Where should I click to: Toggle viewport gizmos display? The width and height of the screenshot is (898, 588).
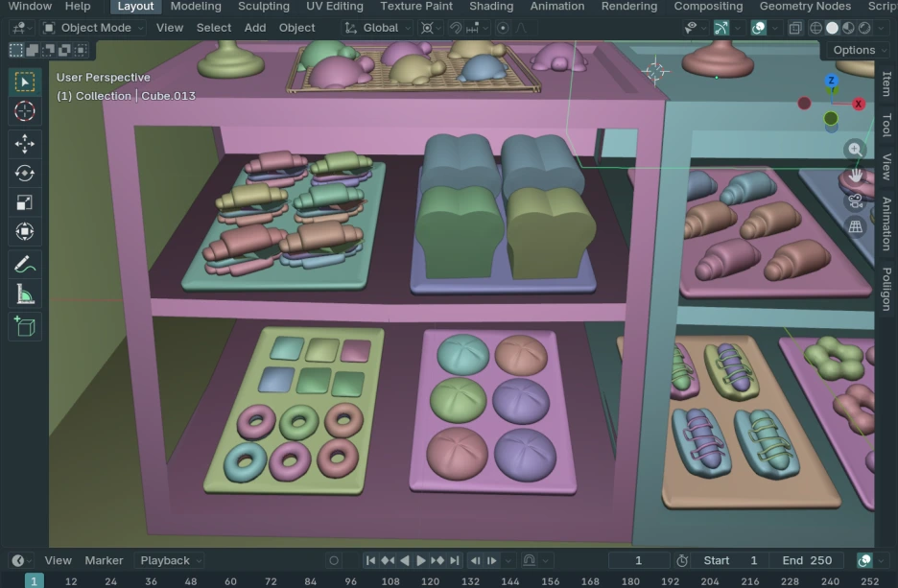[721, 28]
